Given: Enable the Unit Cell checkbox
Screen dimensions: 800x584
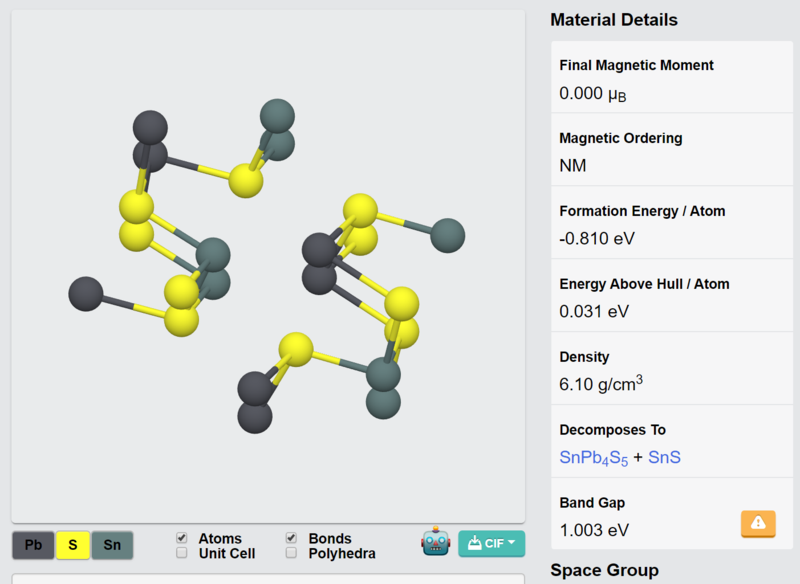Looking at the screenshot, I should [182, 553].
